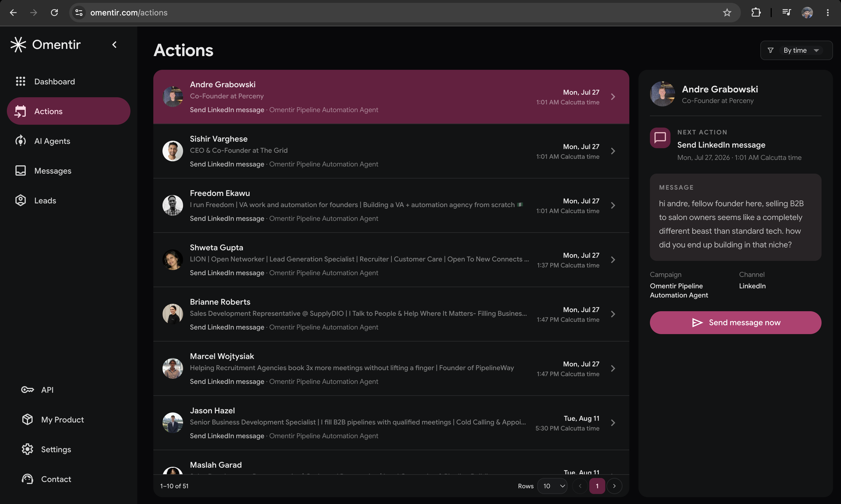Screen dimensions: 841x504
Task: Click the 'Co-Founder at Perceny' subtitle in detail panel
Action: pyautogui.click(x=718, y=101)
